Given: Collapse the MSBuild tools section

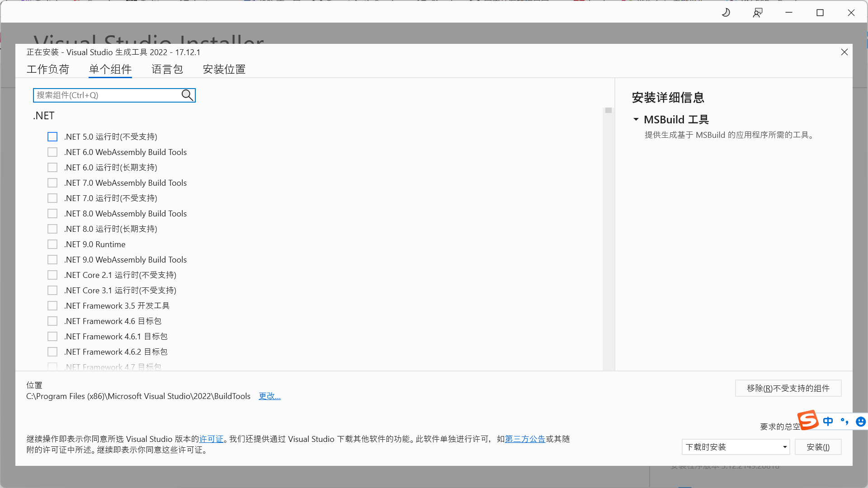Looking at the screenshot, I should tap(636, 119).
